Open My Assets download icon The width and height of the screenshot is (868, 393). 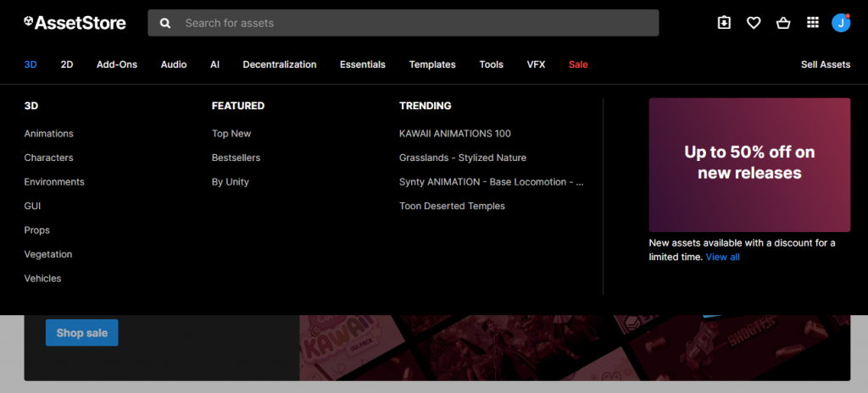coord(724,23)
